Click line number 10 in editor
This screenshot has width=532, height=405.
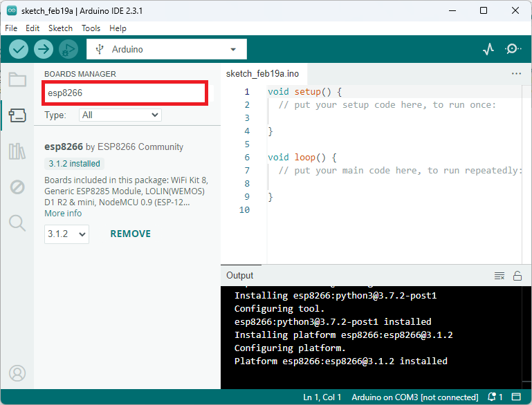click(x=244, y=210)
